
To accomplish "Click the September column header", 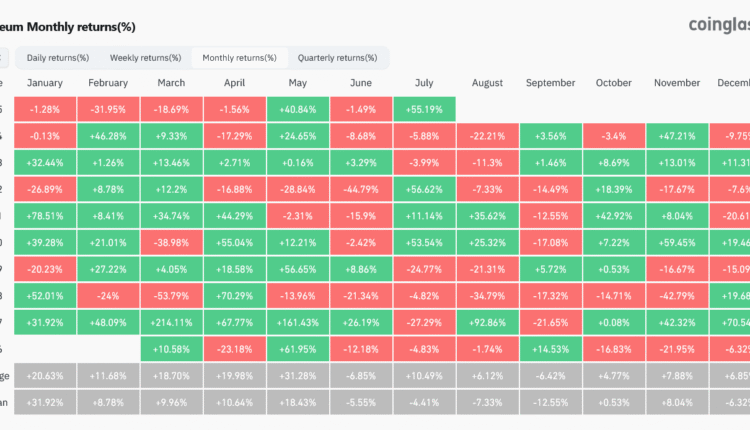I will click(x=550, y=83).
